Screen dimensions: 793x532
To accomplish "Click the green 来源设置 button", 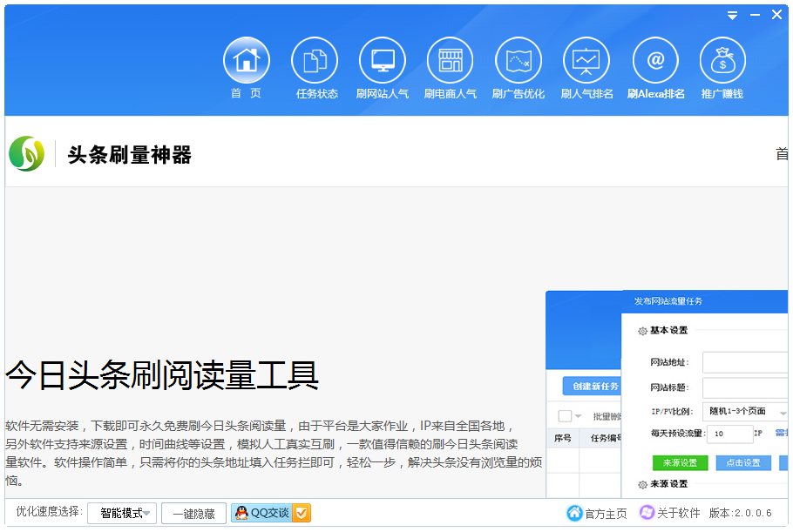I will tap(681, 462).
